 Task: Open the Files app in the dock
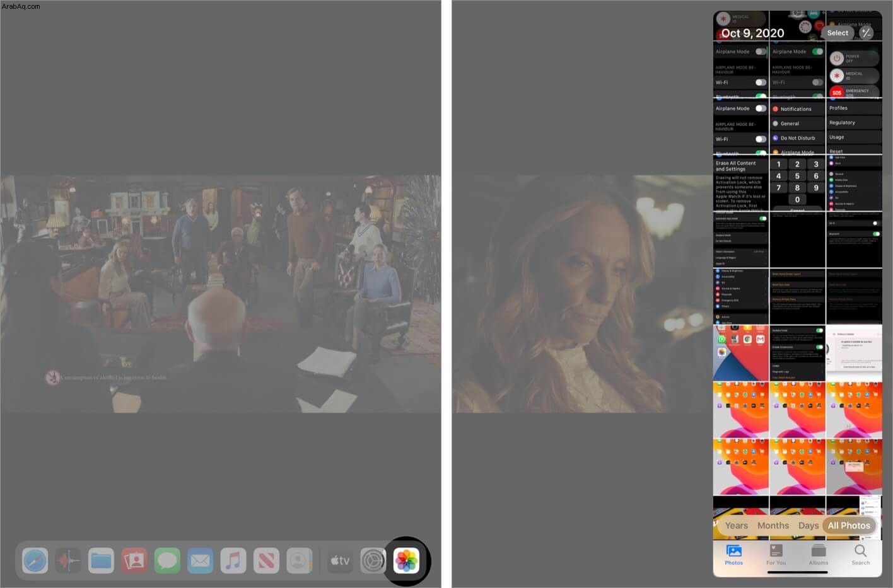pos(101,560)
